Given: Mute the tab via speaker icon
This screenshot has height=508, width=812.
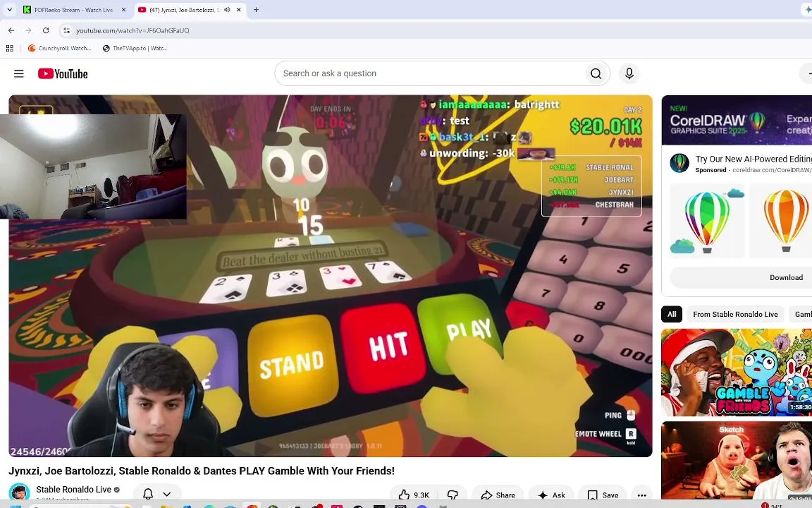Looking at the screenshot, I should pos(227,10).
